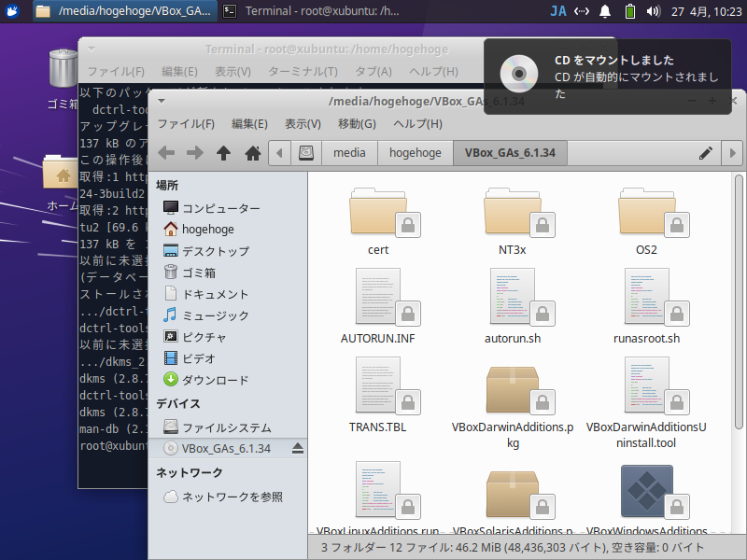Eject the VBox_GAs_6.1.34 disc
This screenshot has width=747, height=560.
click(298, 448)
